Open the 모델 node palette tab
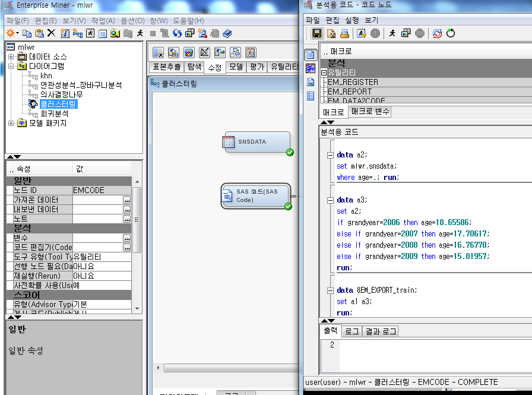The width and height of the screenshot is (532, 395). tap(236, 67)
